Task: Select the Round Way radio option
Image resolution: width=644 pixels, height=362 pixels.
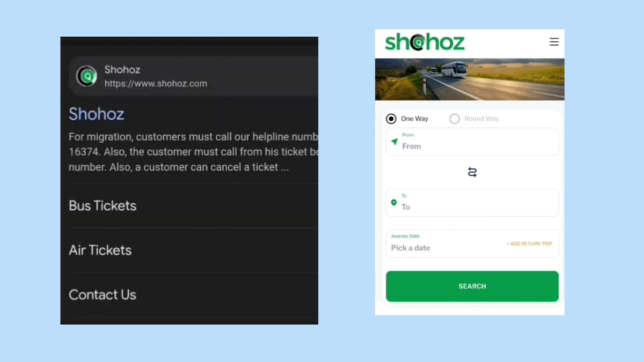Action: (x=455, y=119)
